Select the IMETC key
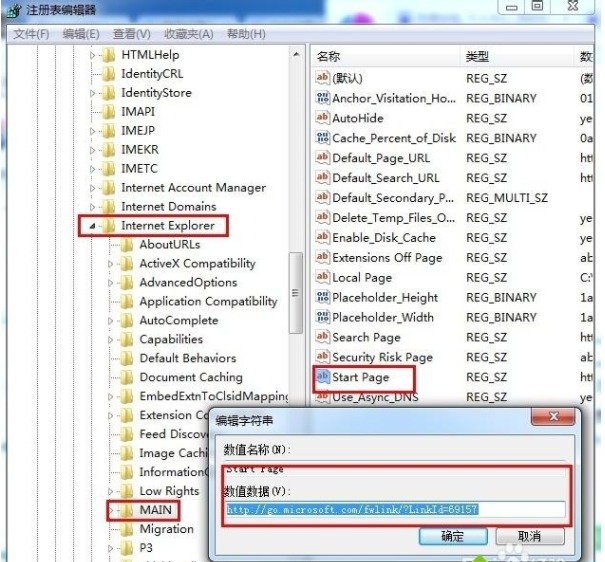The height and width of the screenshot is (562, 605). pyautogui.click(x=139, y=169)
